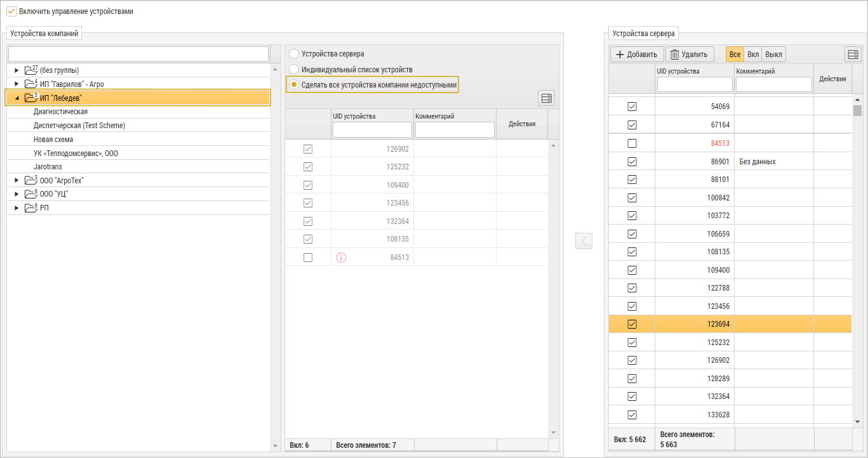
Task: Filter server devices by Вкл
Action: tap(753, 55)
